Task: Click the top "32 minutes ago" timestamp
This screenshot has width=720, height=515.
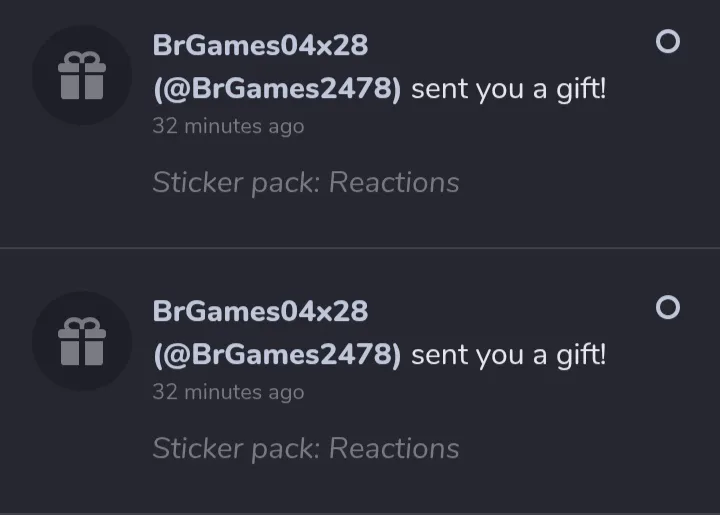Action: (x=228, y=126)
